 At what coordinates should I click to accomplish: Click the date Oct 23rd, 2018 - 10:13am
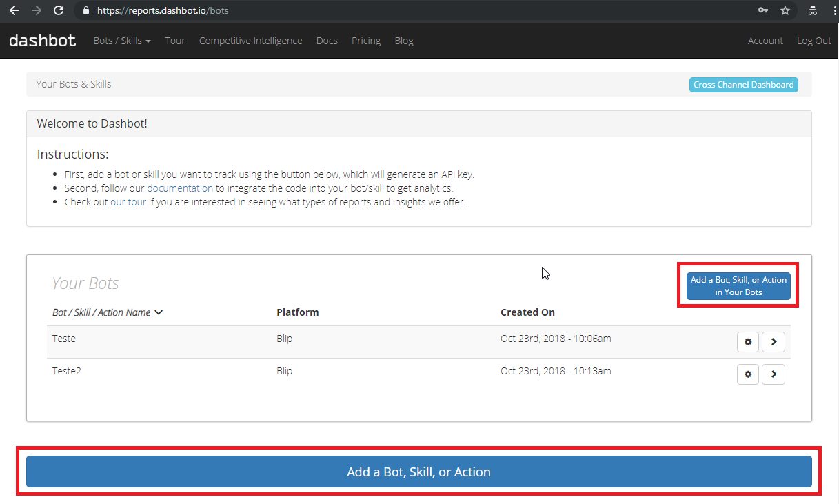click(x=556, y=371)
